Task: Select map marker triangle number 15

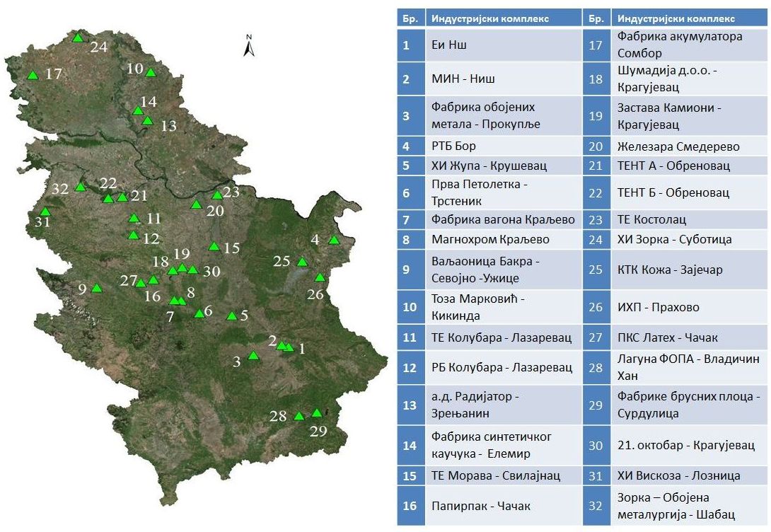Action: (214, 246)
